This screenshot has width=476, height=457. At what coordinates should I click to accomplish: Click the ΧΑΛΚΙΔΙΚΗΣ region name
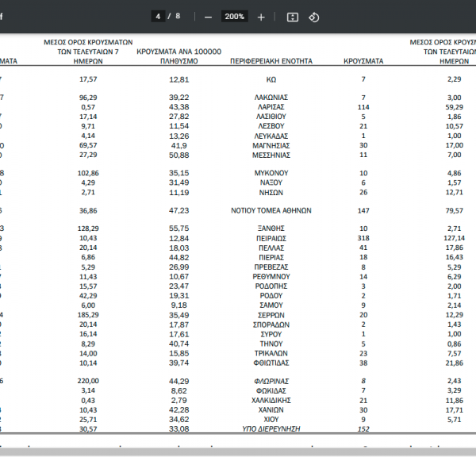271,400
